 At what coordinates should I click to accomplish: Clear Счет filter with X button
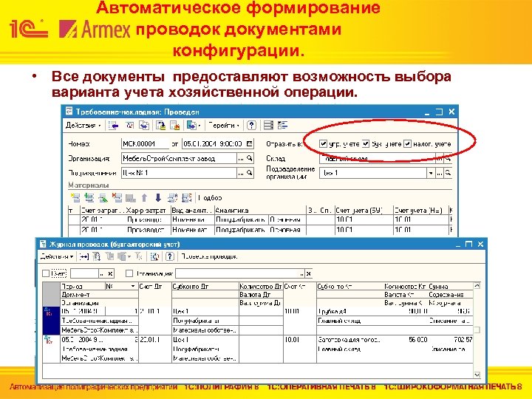click(110, 273)
